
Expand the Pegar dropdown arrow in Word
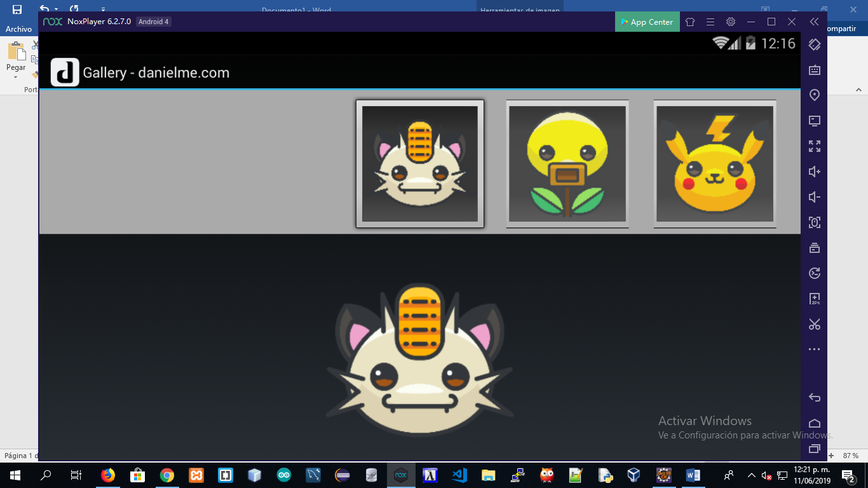click(16, 77)
